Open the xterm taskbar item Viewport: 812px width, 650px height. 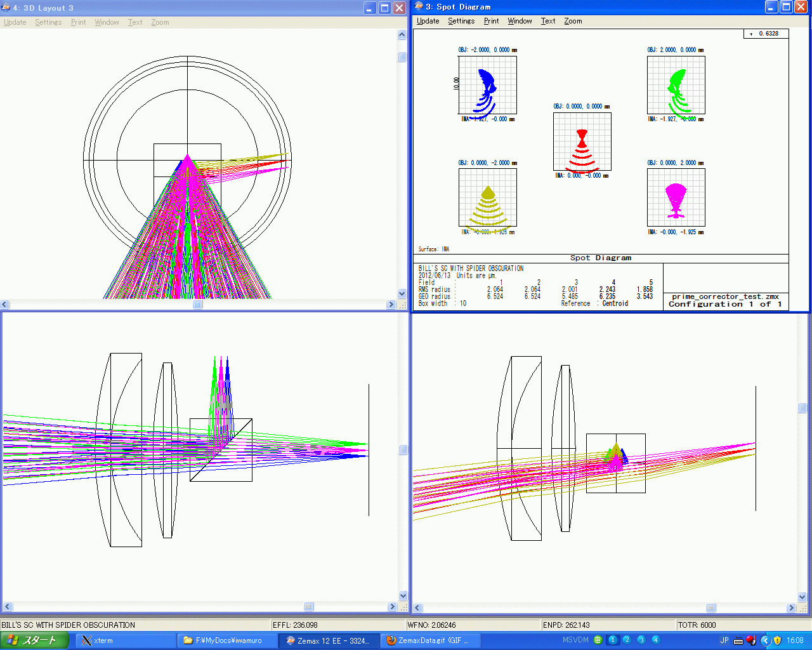[126, 640]
